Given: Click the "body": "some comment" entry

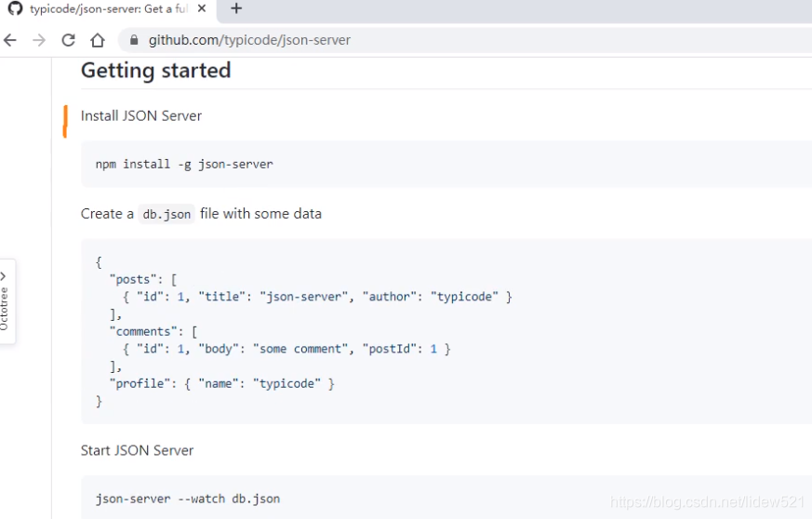Looking at the screenshot, I should tap(273, 349).
